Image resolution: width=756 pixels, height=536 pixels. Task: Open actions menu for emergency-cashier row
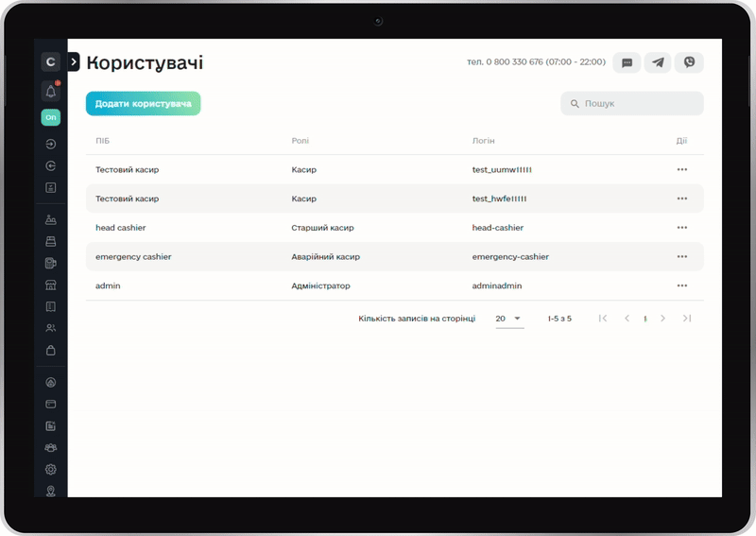click(x=681, y=257)
